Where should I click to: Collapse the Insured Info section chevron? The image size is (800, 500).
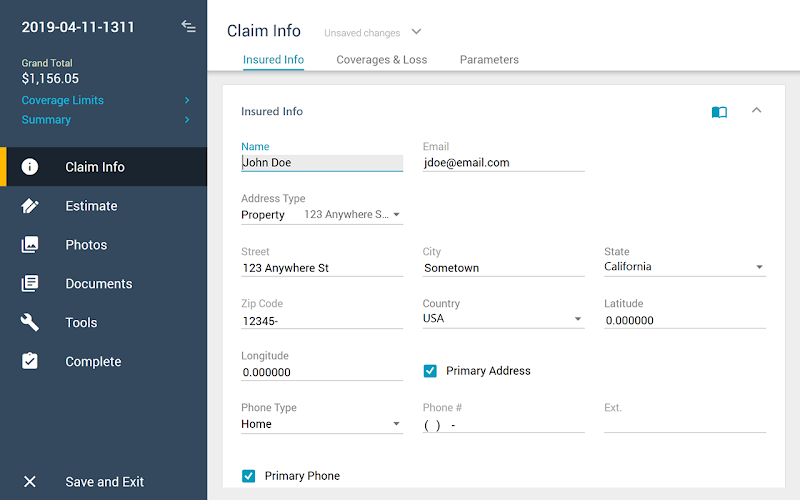point(757,110)
